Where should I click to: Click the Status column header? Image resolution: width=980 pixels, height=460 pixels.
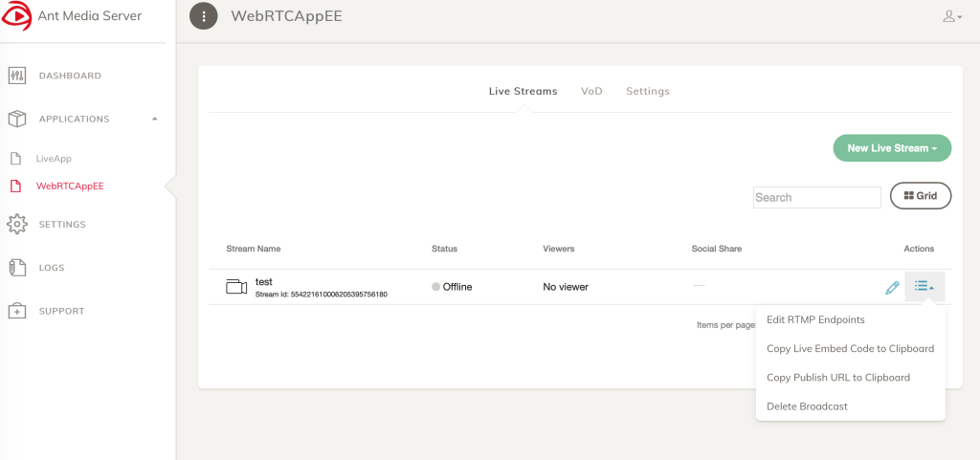(x=444, y=249)
